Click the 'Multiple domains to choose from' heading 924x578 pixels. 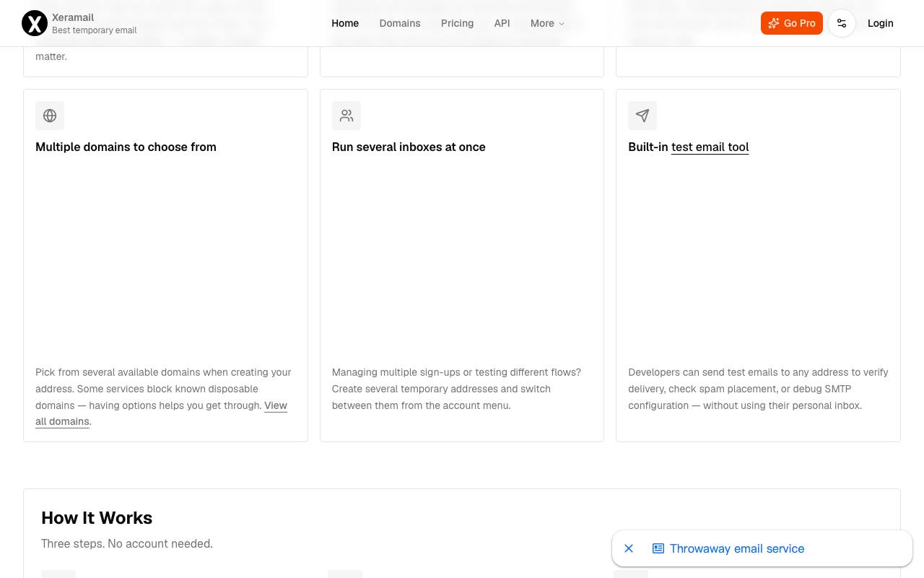click(126, 147)
